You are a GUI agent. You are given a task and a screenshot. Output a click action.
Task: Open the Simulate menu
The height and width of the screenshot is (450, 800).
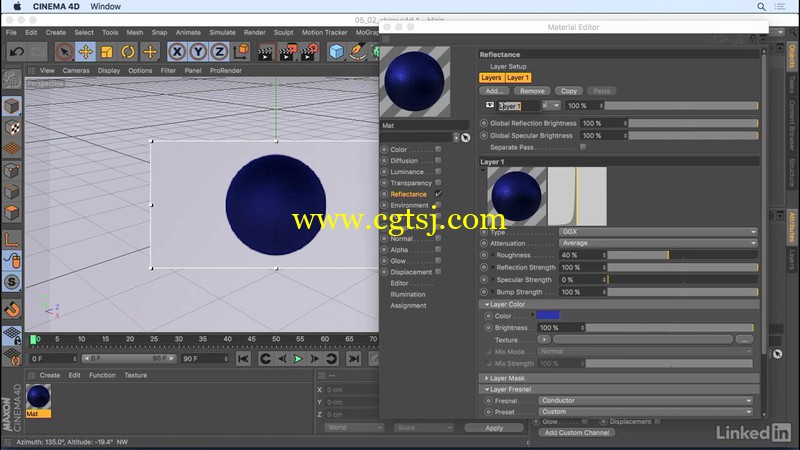(x=222, y=32)
